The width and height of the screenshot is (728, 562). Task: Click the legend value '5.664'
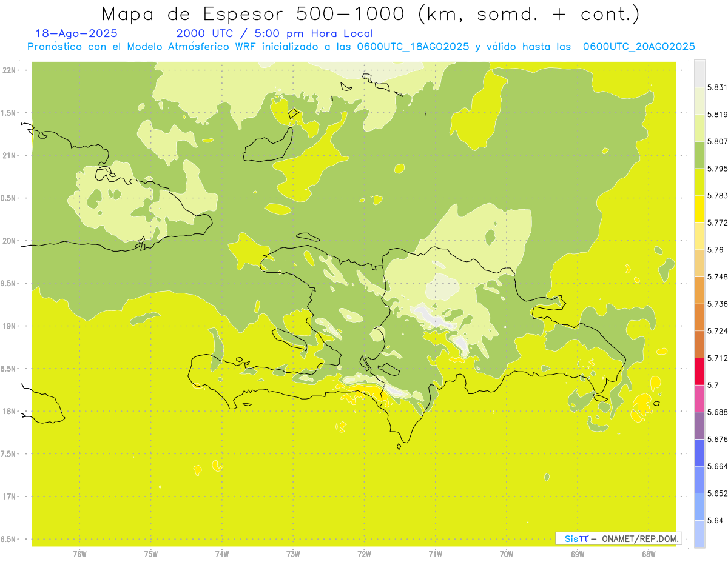pos(717,466)
